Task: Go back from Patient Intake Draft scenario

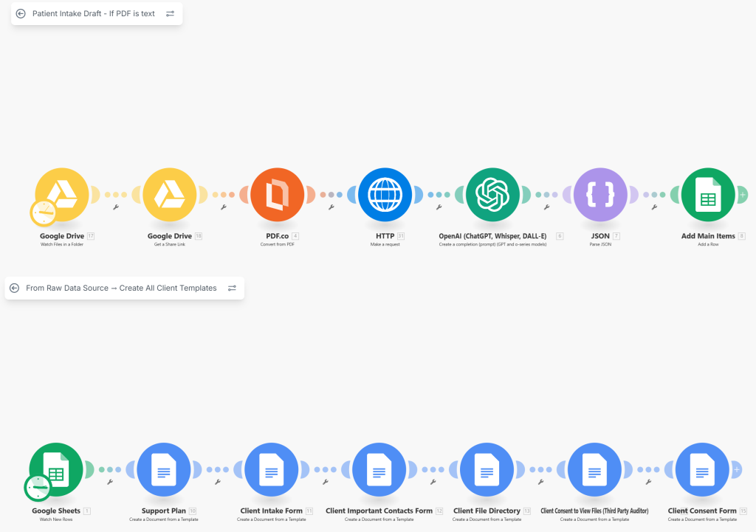Action: 21,13
